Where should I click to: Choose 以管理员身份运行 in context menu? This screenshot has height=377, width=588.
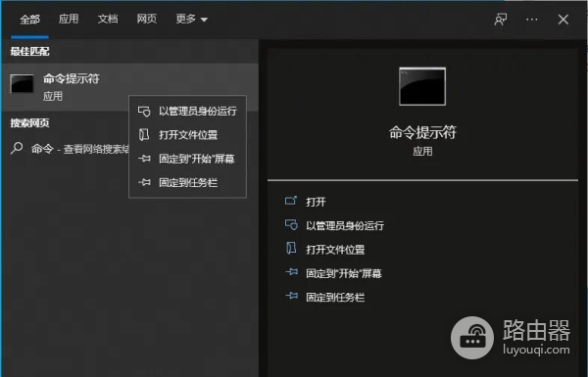[x=187, y=111]
